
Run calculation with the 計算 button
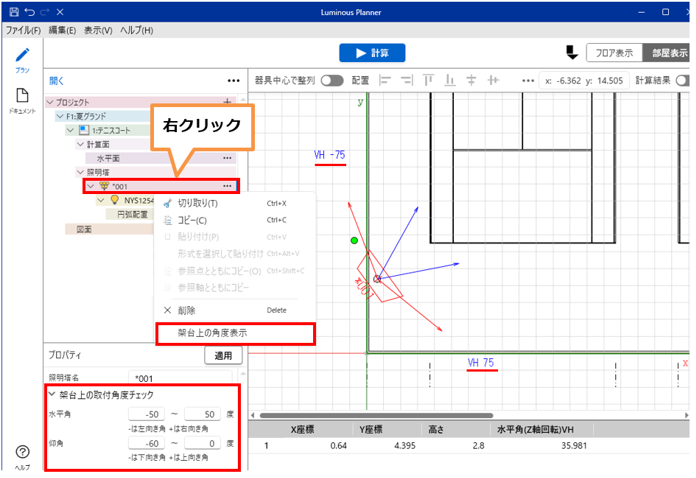(372, 53)
